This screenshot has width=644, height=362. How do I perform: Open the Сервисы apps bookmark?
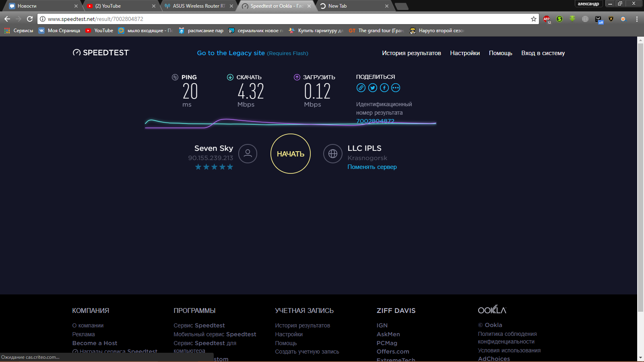click(x=19, y=31)
